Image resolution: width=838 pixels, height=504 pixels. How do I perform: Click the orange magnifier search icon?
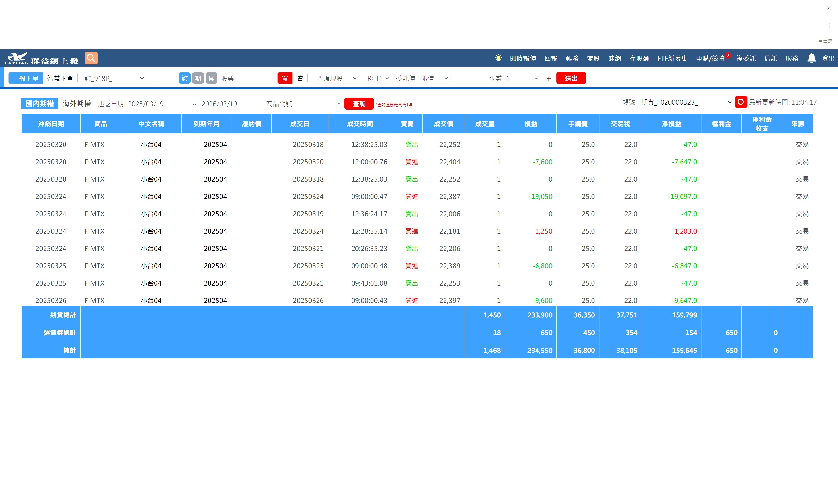click(91, 58)
